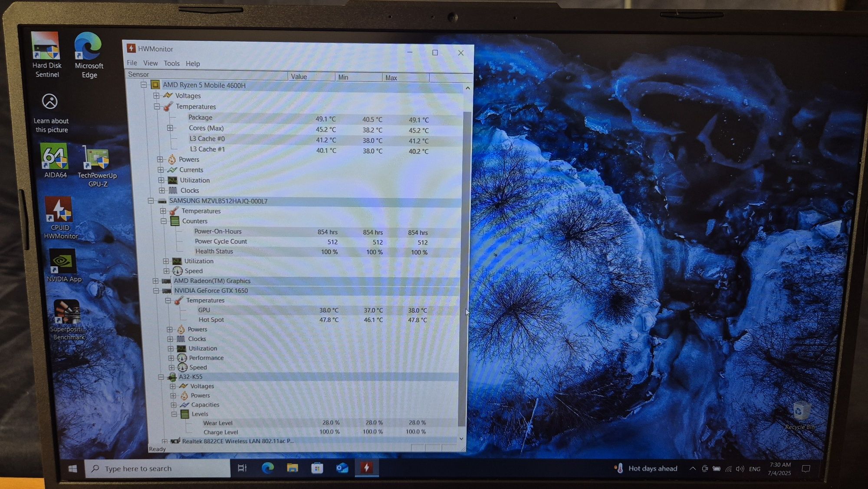Click the AMD Ryzen 5 CPU chip icon

click(155, 85)
